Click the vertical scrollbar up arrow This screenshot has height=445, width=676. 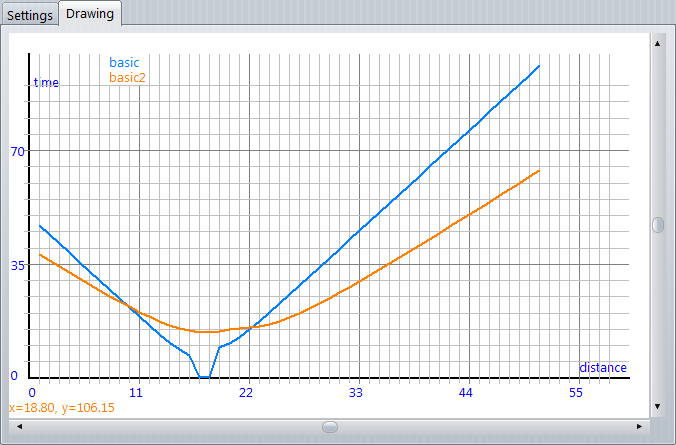click(x=657, y=43)
